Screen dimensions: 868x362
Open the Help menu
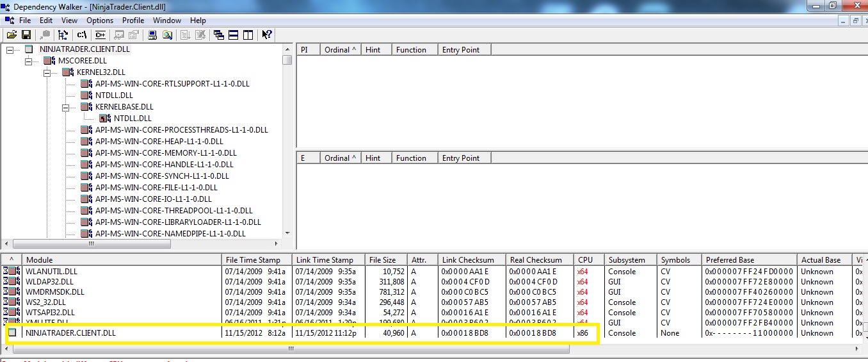pyautogui.click(x=198, y=21)
